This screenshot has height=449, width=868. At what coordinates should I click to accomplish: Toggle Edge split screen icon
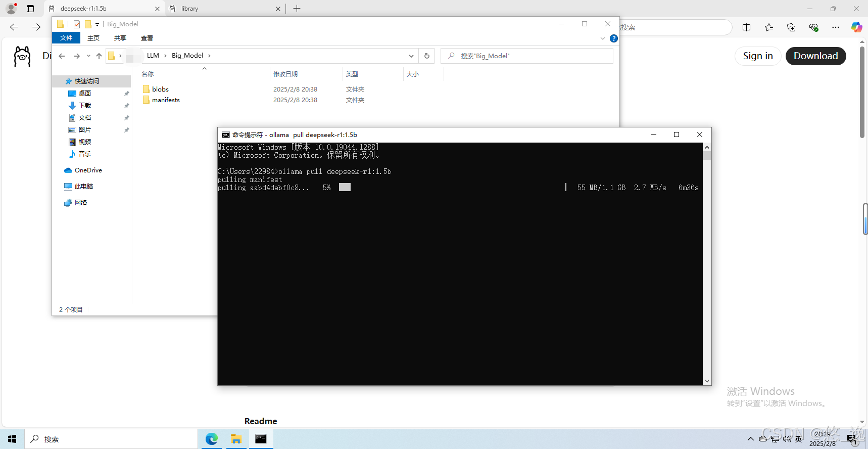tap(746, 27)
